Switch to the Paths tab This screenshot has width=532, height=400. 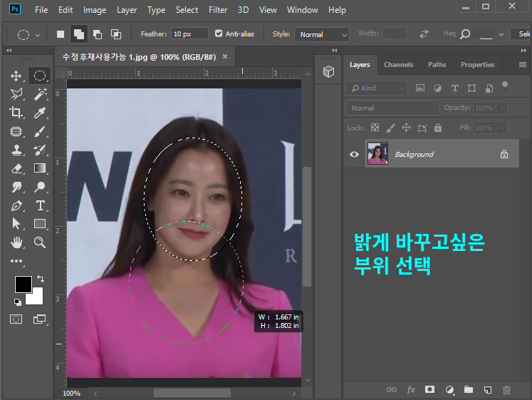(x=437, y=64)
